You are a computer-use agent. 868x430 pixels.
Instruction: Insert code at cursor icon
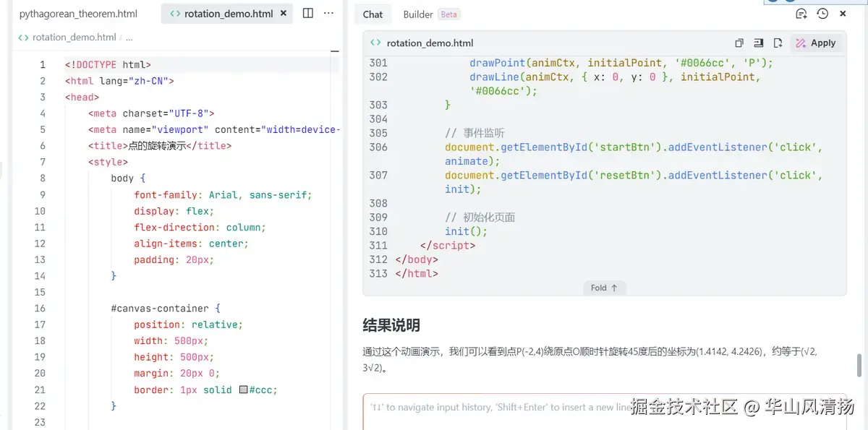759,43
